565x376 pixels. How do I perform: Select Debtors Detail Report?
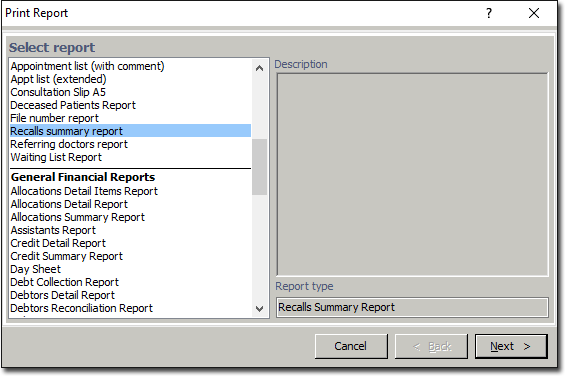(x=130, y=295)
